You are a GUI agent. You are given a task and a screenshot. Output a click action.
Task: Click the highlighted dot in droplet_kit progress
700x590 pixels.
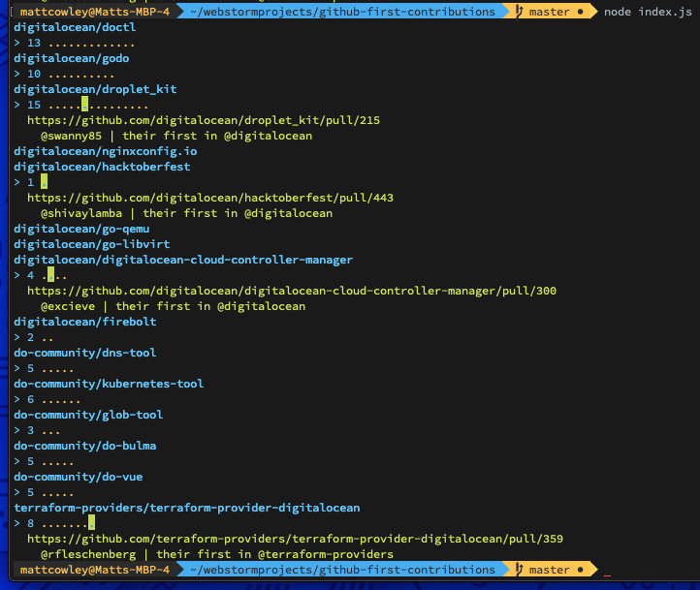click(84, 104)
